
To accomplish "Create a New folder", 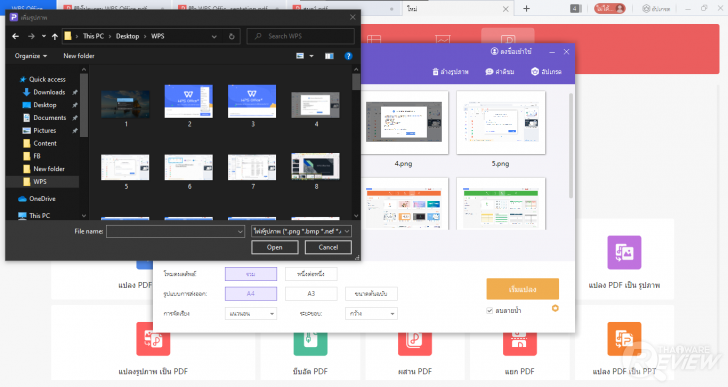I will 79,56.
